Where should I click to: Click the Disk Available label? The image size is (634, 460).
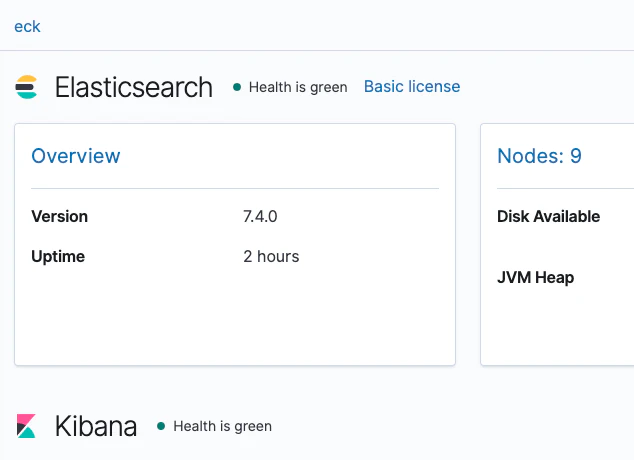[x=548, y=217]
